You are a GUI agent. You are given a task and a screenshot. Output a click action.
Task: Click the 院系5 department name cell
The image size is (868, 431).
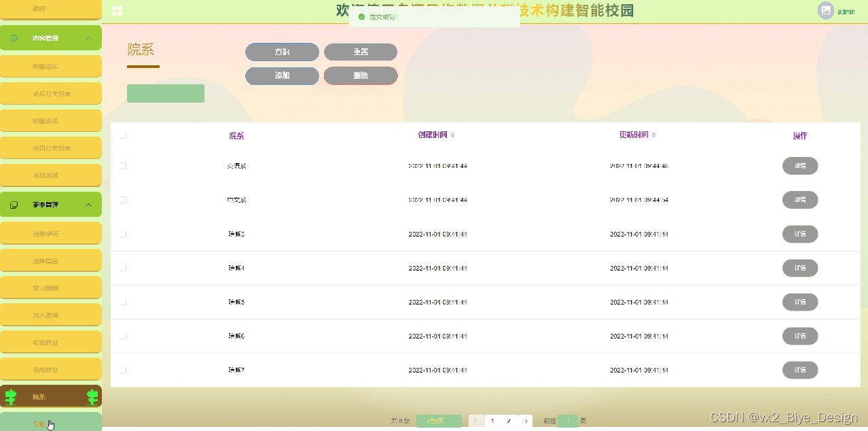(x=236, y=302)
